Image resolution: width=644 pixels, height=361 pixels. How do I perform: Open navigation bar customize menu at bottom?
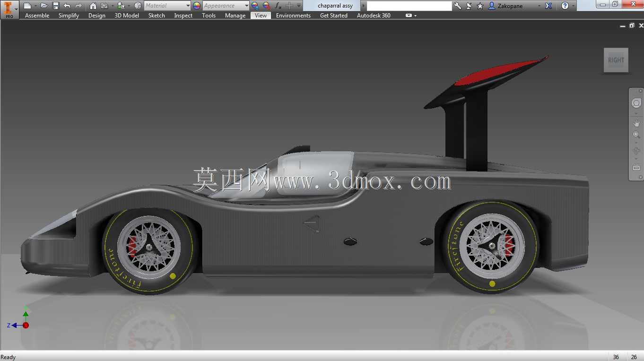click(640, 177)
